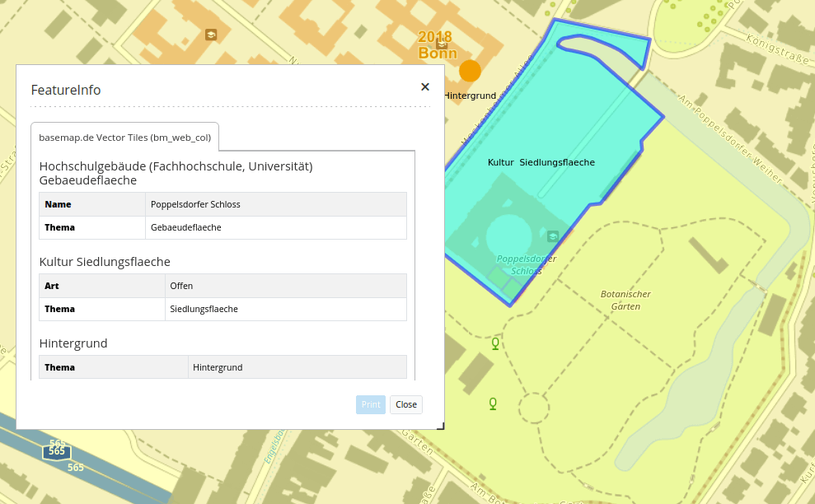Select the basemap.de Vector Tiles tab
Image resolution: width=815 pixels, height=504 pixels.
pos(124,138)
